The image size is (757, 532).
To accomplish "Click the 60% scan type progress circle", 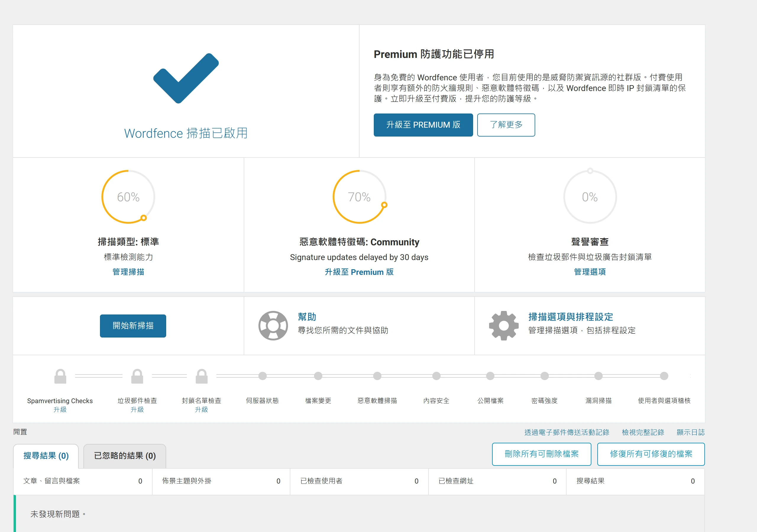I will (128, 197).
